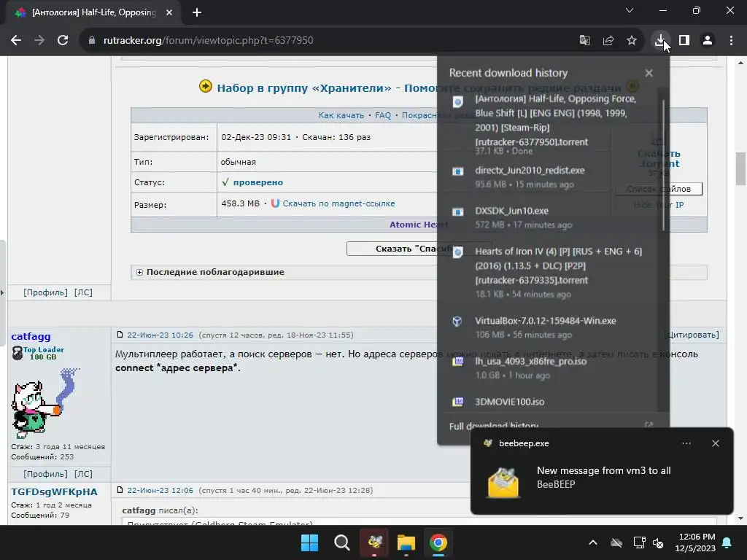Open the Chrome three-dot menu
The image size is (747, 560).
[731, 41]
